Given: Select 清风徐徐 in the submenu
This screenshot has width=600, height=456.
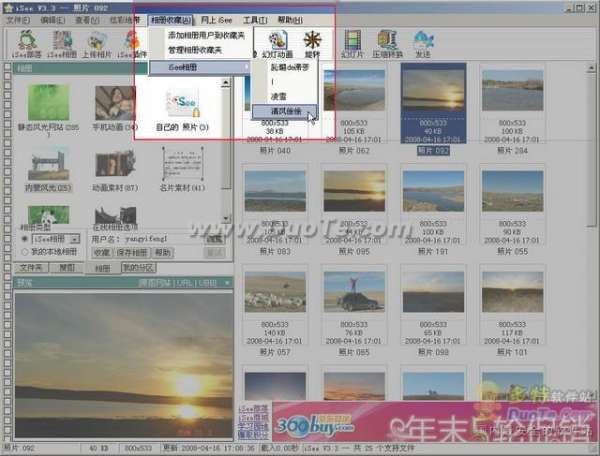Looking at the screenshot, I should coord(285,111).
